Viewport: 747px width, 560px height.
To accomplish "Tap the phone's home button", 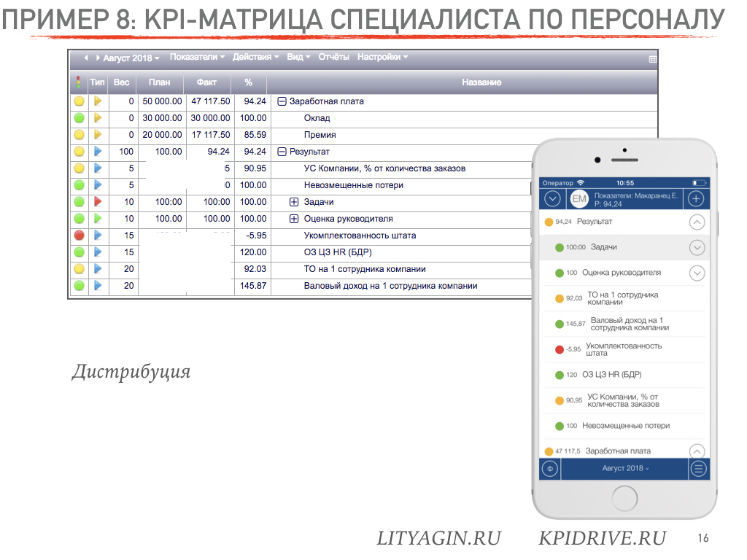I will 624,499.
